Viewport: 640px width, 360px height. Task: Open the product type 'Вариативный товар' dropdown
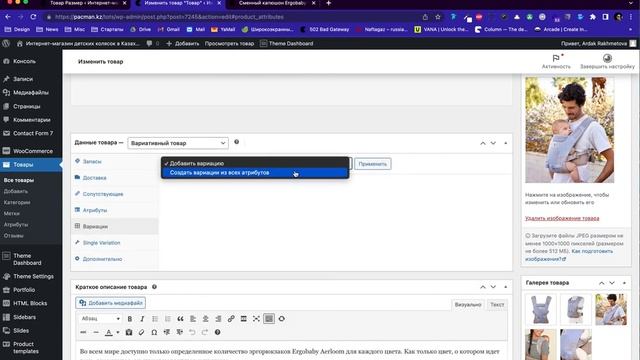pos(178,143)
